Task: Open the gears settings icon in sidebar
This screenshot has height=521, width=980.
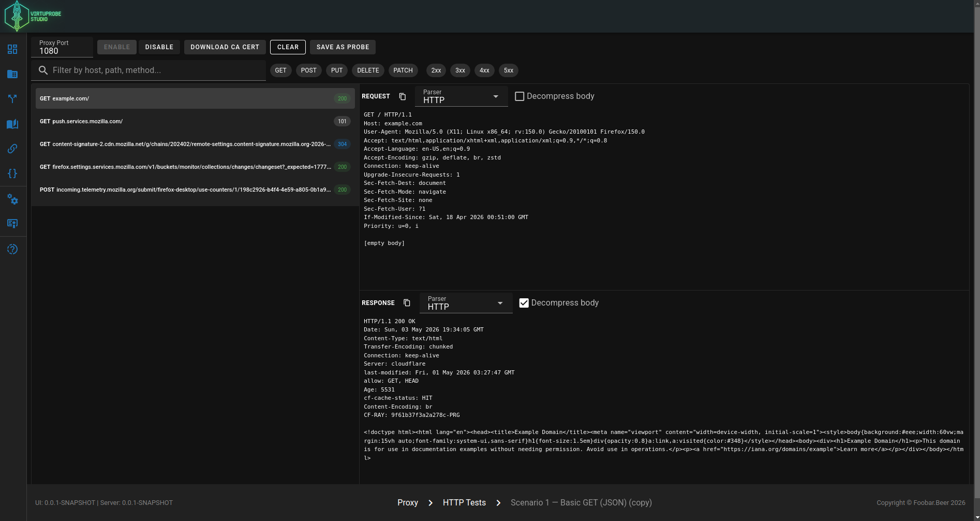Action: coord(12,199)
